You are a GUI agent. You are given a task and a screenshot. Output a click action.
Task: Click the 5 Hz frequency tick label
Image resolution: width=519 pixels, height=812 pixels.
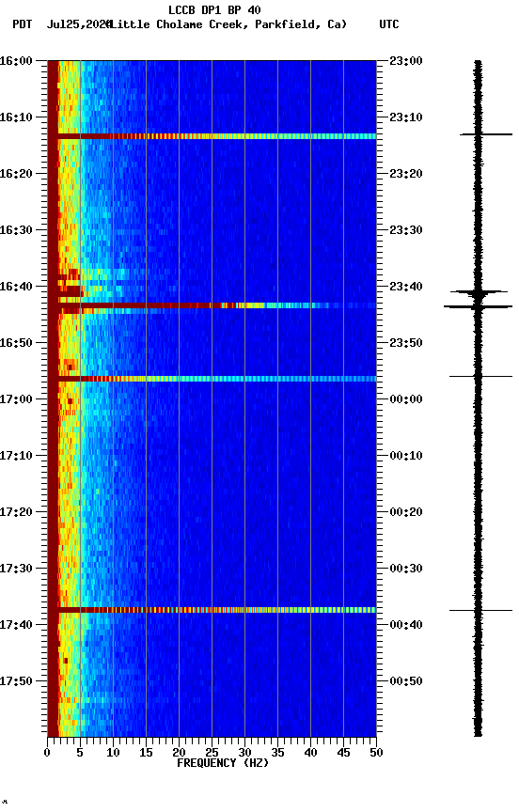coord(80,753)
